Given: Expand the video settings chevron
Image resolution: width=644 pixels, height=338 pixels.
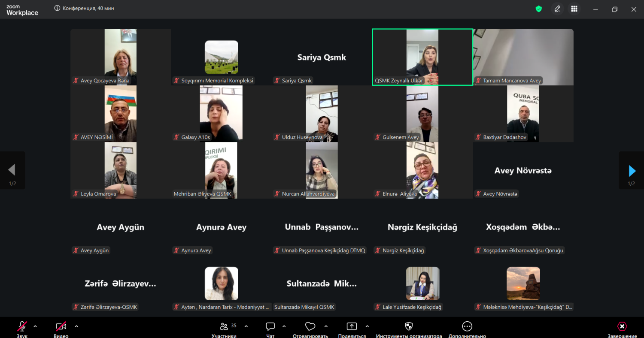Looking at the screenshot, I should point(76,326).
